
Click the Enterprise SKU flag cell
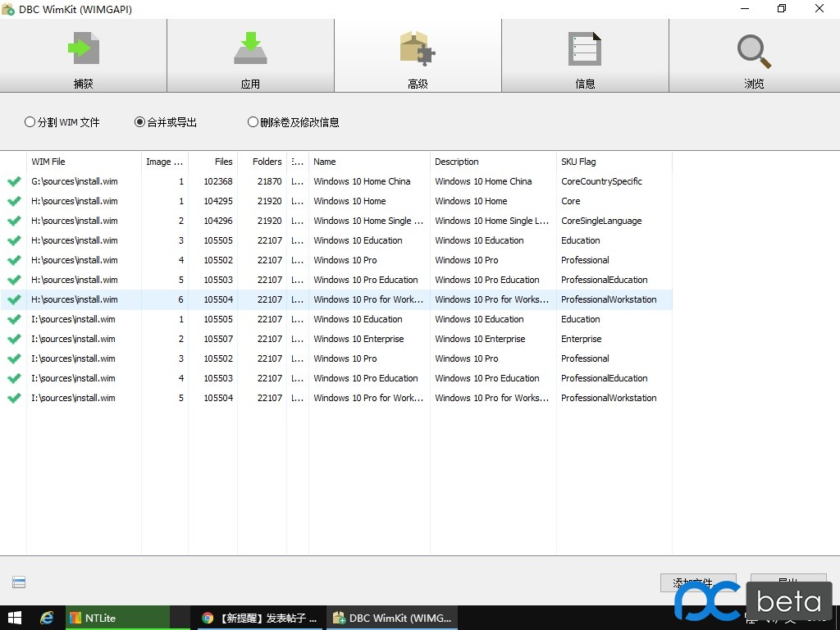[582, 339]
